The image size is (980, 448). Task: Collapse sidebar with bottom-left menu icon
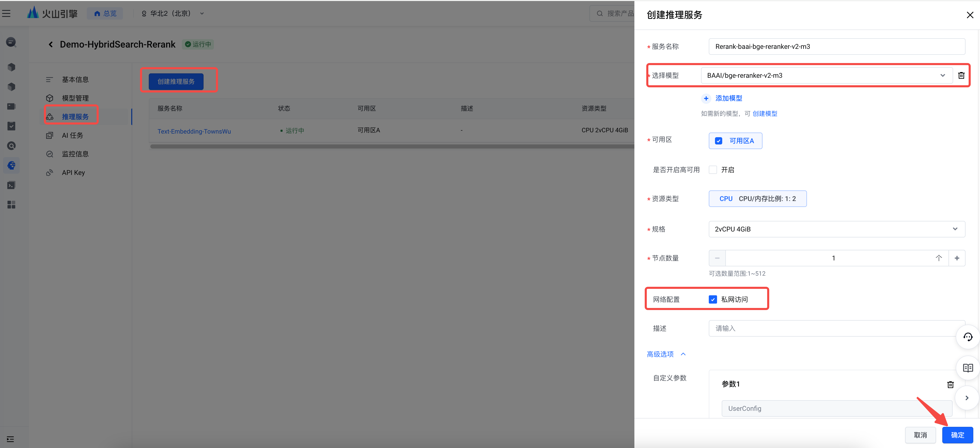[10, 439]
